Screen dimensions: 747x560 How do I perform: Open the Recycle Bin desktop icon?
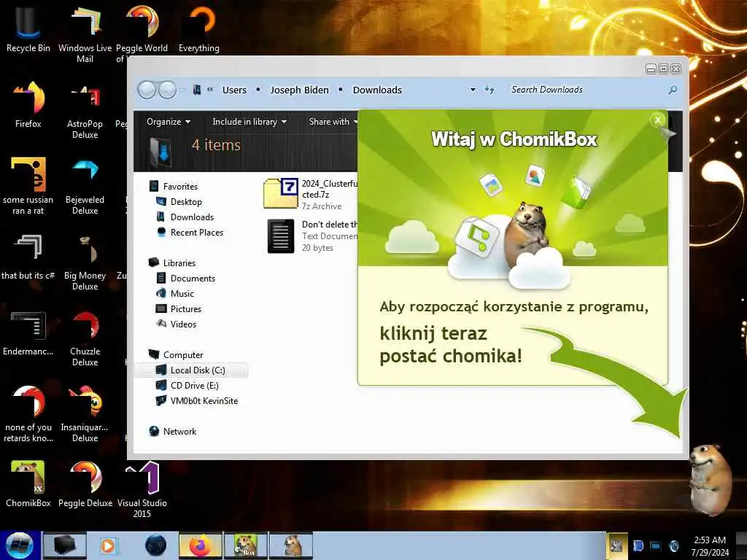pos(28,28)
